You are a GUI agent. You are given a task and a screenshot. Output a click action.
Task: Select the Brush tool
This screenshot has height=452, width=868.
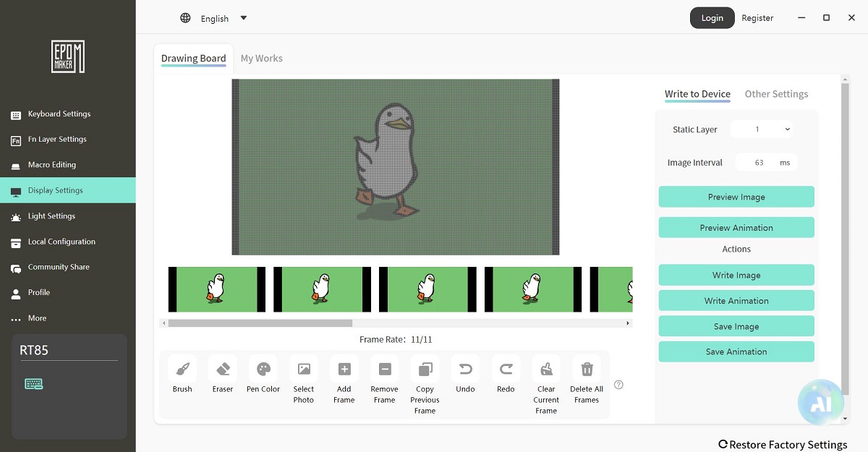pos(182,370)
